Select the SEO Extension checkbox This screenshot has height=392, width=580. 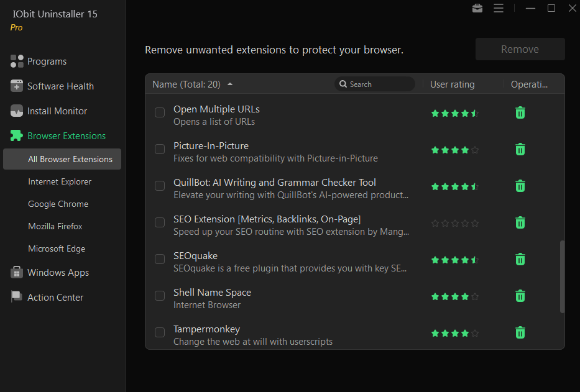[160, 222]
